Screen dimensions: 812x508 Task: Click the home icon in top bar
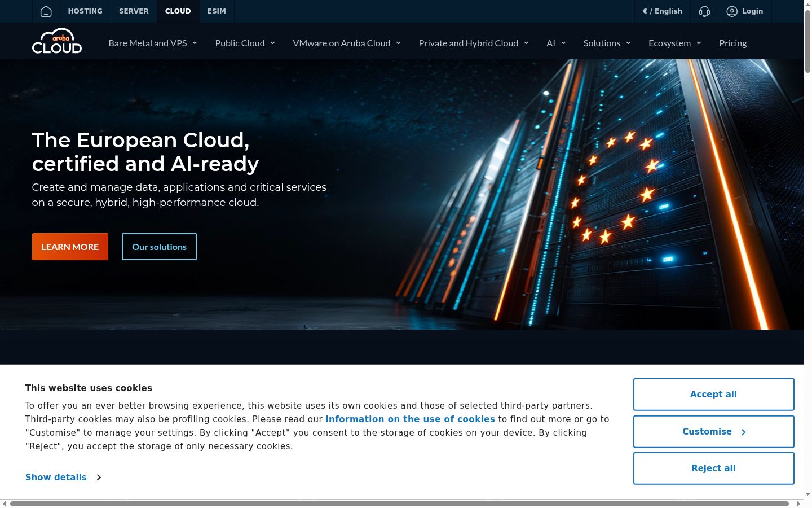[x=46, y=11]
